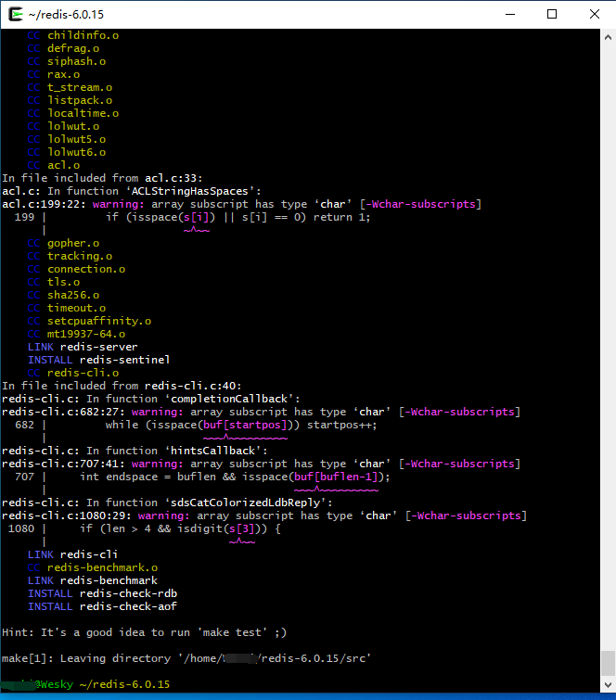The image size is (616, 700).
Task: Click the 'LINK redis-benchmark' line
Action: 93,579
